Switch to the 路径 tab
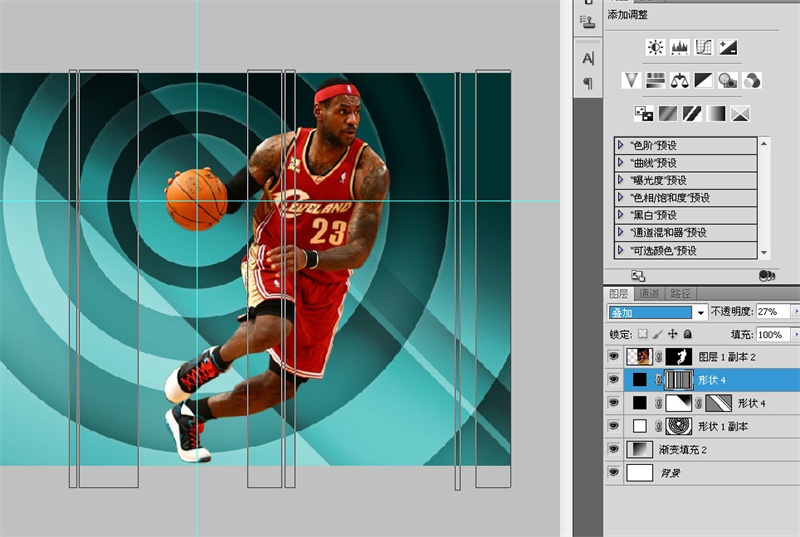The height and width of the screenshot is (537, 800). click(x=680, y=293)
